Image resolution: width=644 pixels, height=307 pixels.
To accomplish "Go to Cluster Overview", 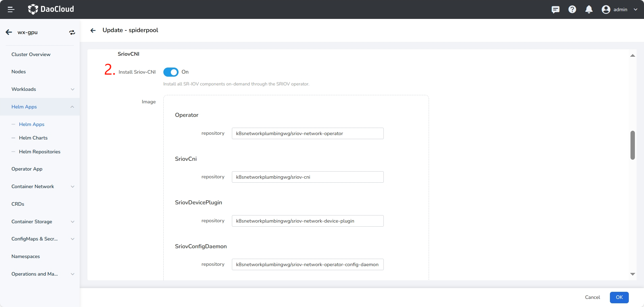I will pos(31,54).
